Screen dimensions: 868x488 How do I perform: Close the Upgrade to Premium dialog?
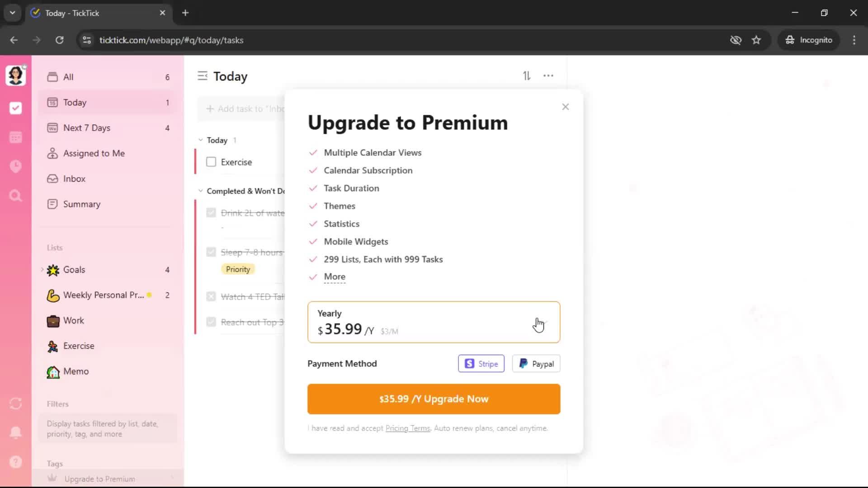coord(565,107)
